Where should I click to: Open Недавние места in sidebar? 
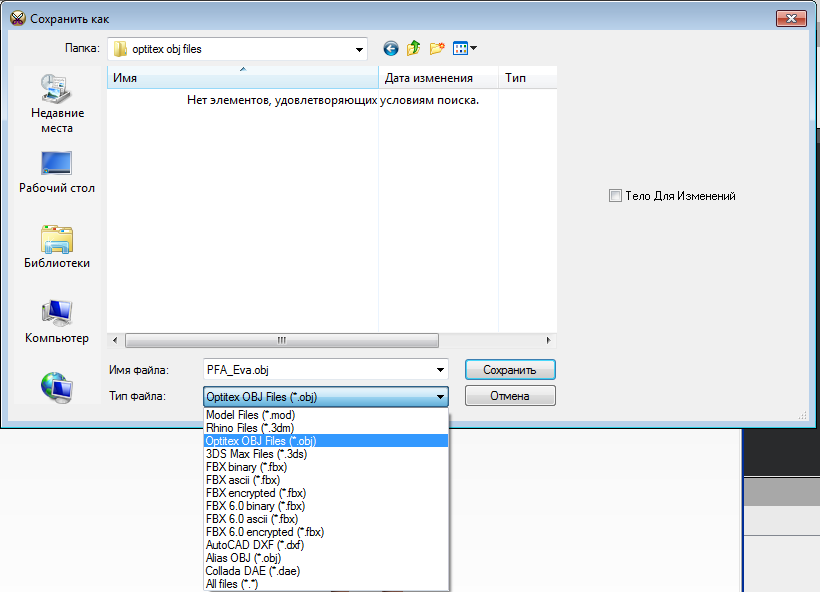57,104
